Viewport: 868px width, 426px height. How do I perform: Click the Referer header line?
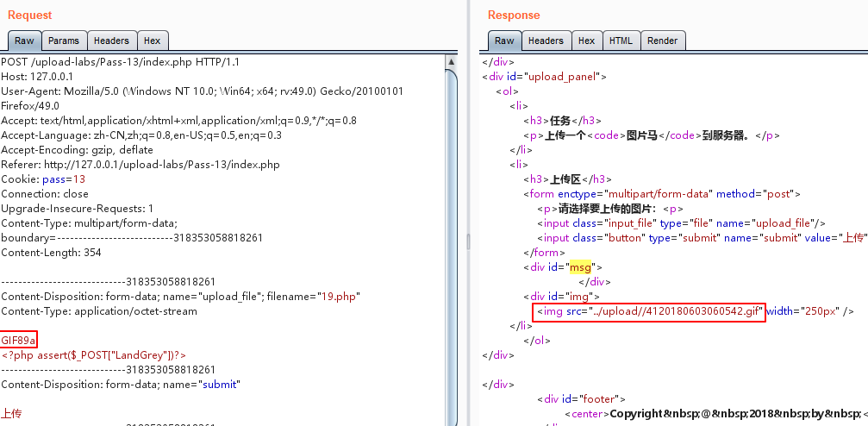[140, 165]
